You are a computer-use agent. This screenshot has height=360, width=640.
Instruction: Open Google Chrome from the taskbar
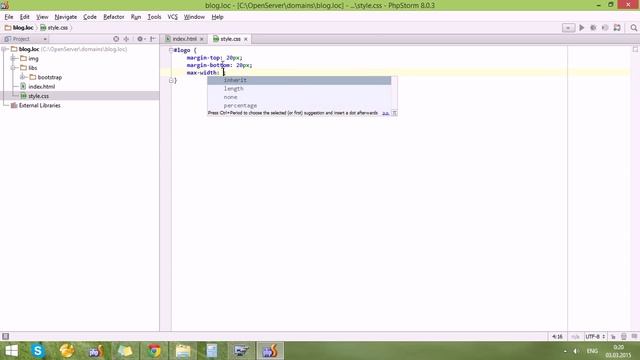[x=154, y=351]
